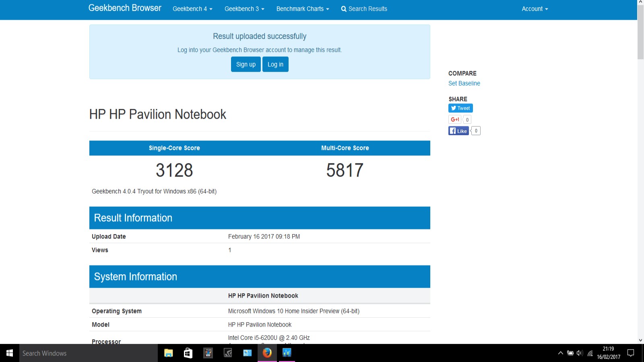The height and width of the screenshot is (362, 644).
Task: Open the NVIDIA GeForce taskbar icon
Action: pyautogui.click(x=228, y=353)
